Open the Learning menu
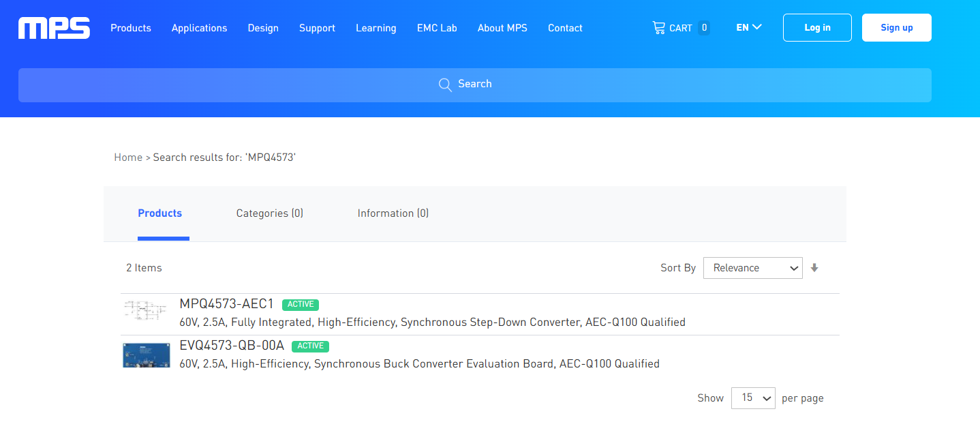This screenshot has height=435, width=980. [376, 28]
